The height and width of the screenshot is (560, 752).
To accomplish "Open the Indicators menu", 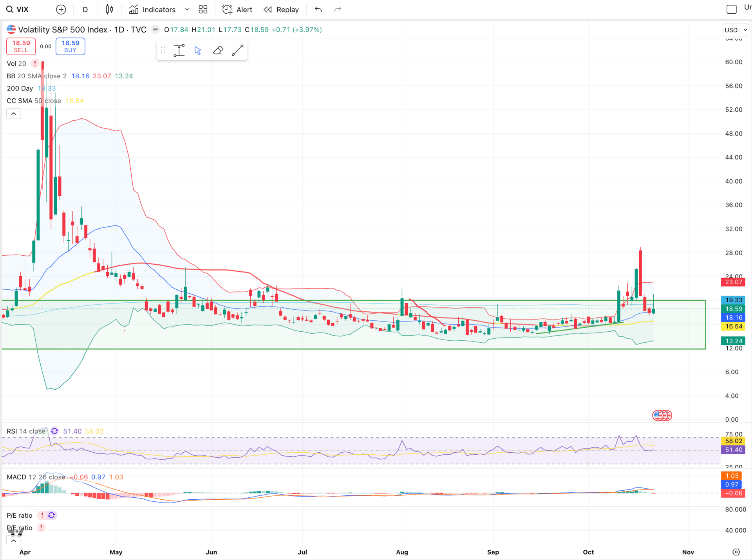I will point(153,9).
